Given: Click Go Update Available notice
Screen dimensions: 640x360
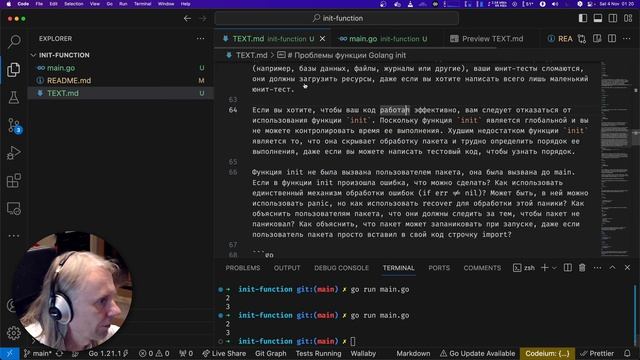Looking at the screenshot, I should point(477,353).
